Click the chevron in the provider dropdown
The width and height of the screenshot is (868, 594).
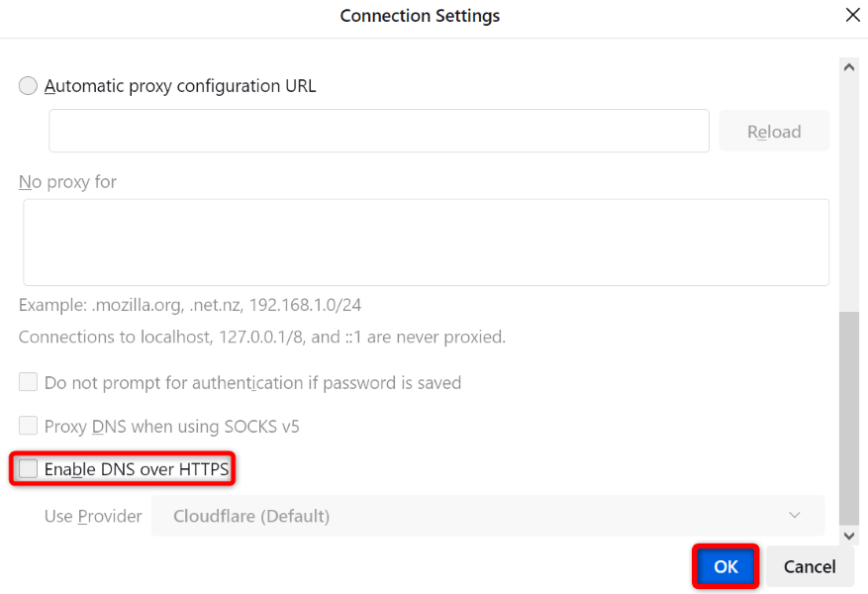click(x=794, y=516)
